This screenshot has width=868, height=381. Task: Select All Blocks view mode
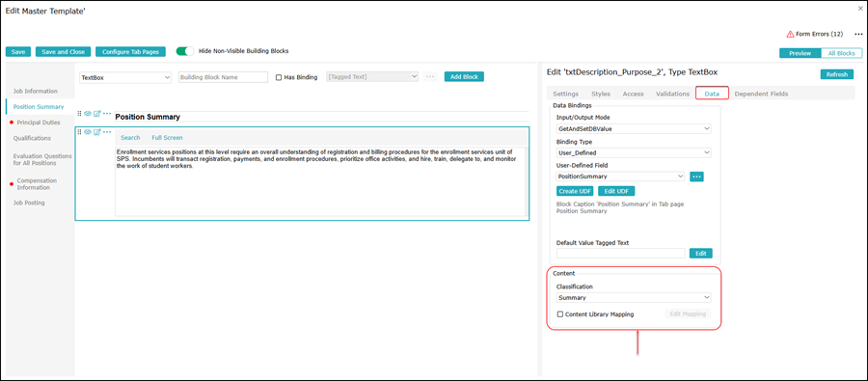click(x=841, y=53)
